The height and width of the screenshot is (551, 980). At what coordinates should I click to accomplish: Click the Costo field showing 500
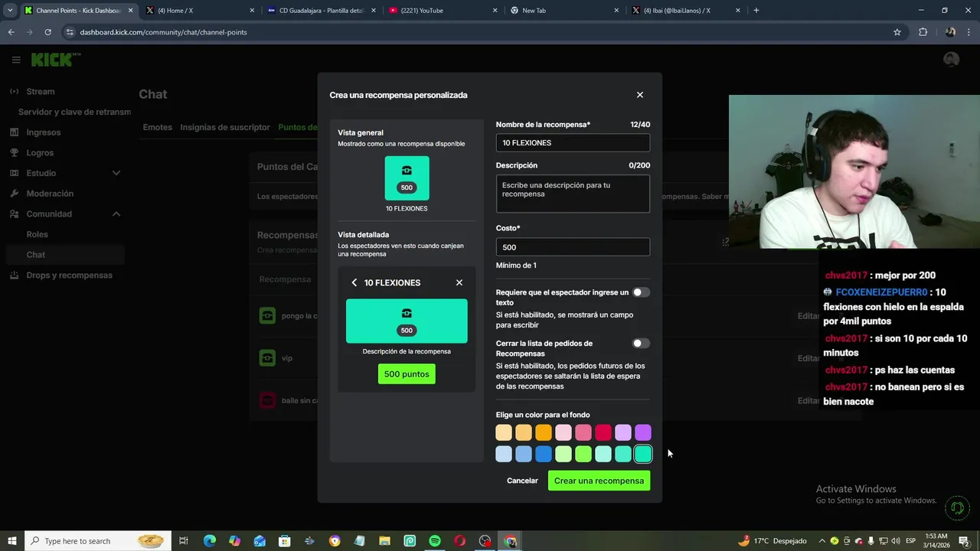click(x=573, y=246)
